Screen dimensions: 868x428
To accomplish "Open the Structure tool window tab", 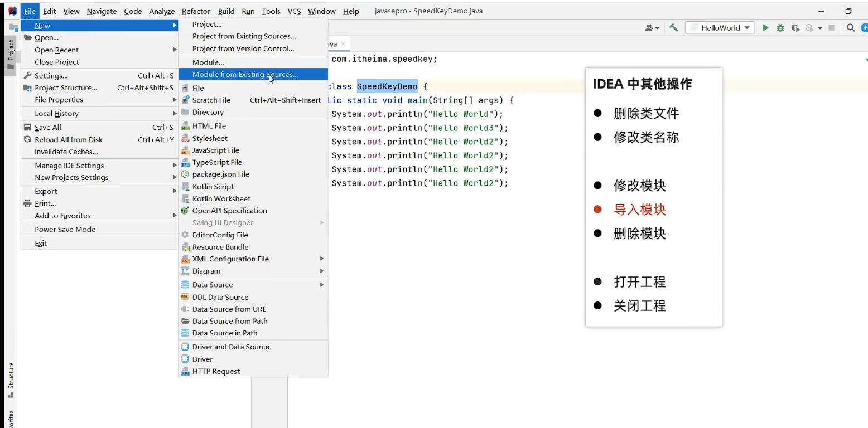I will pyautogui.click(x=10, y=380).
